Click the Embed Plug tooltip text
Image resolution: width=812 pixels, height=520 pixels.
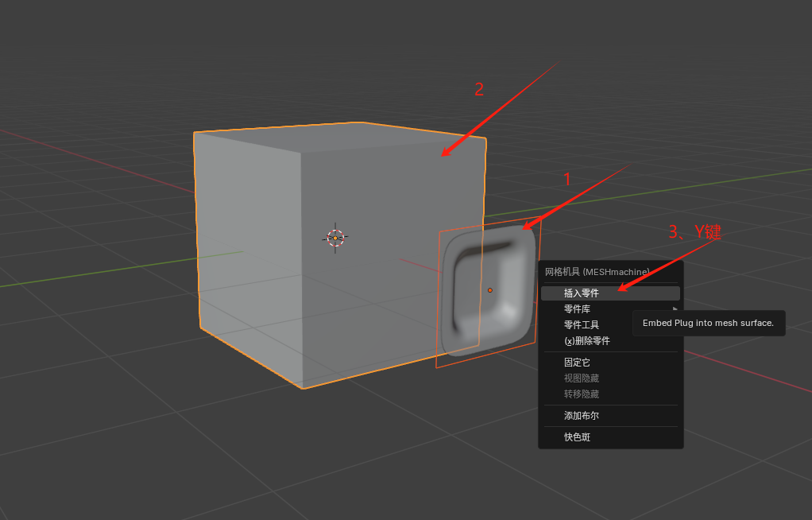[708, 323]
